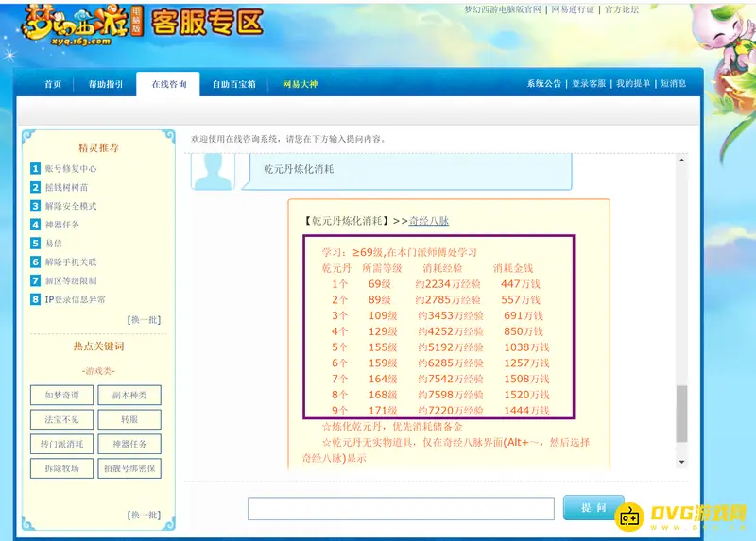Viewport: 756px width, 541px height.
Task: Click the 约4252万经验 cell
Action: tap(451, 332)
